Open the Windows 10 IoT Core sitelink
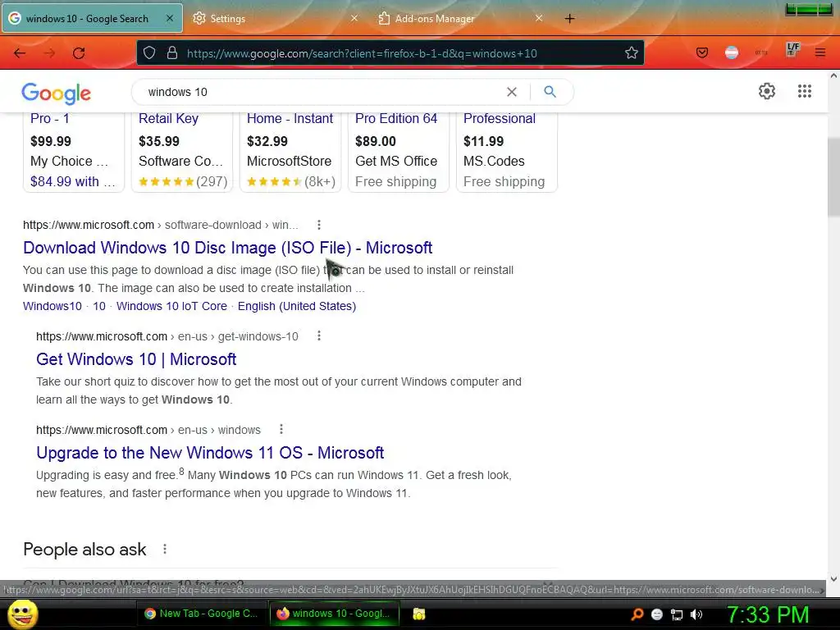This screenshot has width=840, height=630. [171, 306]
